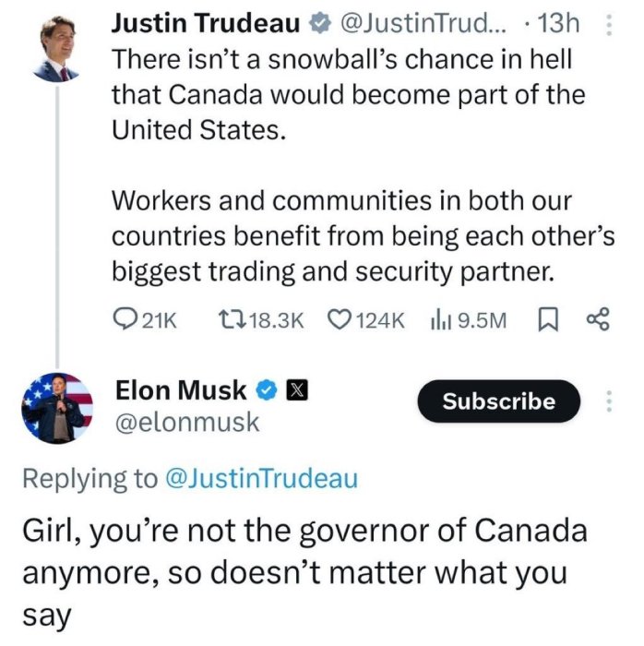Open more options on Trudeau's tweet
The width and height of the screenshot is (644, 646).
[608, 26]
